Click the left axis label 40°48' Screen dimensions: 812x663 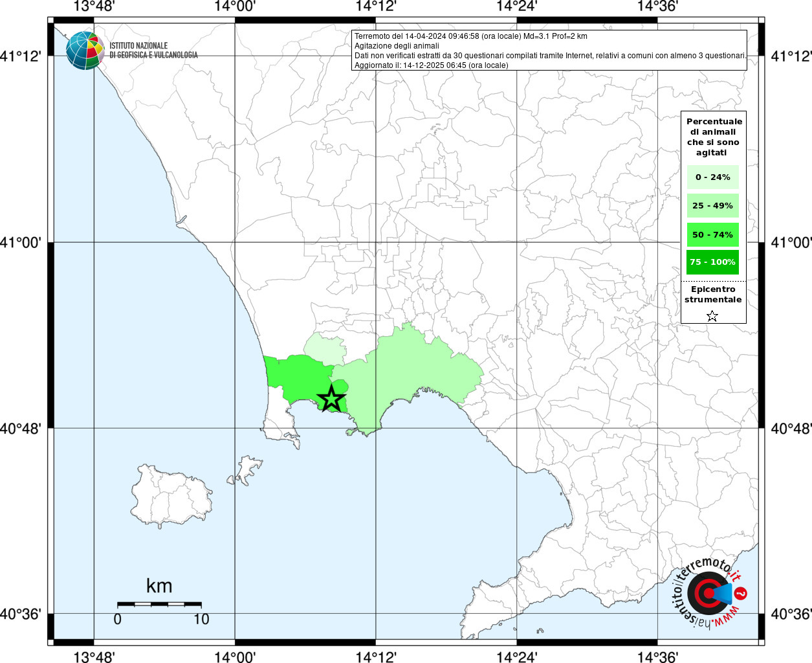coord(21,429)
